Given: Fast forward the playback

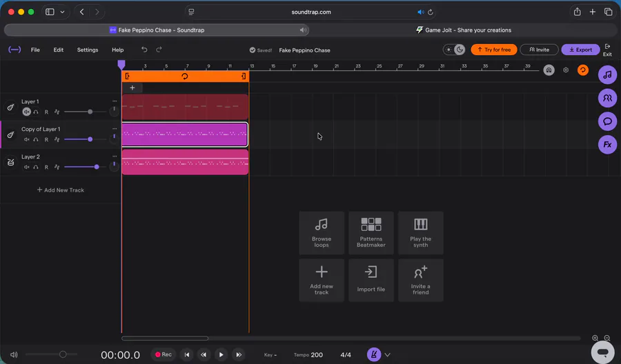Looking at the screenshot, I should pos(239,354).
